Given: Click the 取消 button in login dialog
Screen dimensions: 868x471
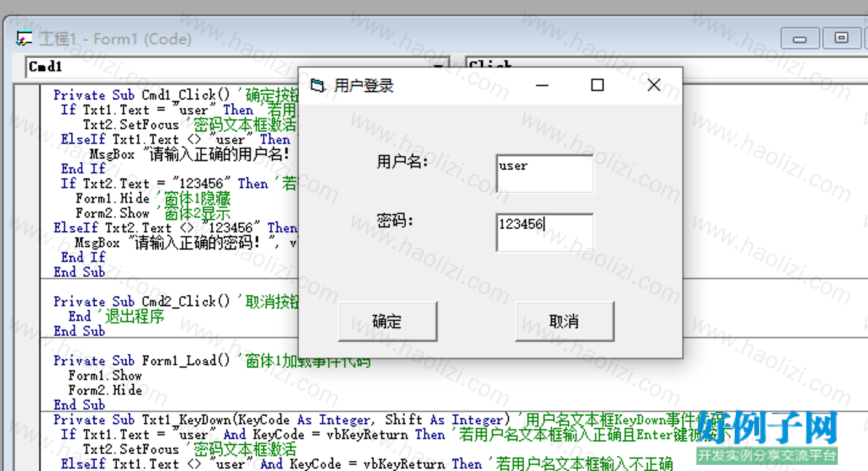Looking at the screenshot, I should pyautogui.click(x=564, y=321).
